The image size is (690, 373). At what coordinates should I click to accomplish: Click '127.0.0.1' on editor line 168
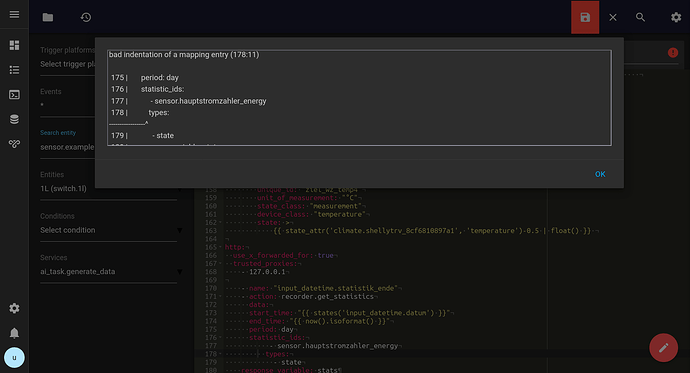point(267,272)
